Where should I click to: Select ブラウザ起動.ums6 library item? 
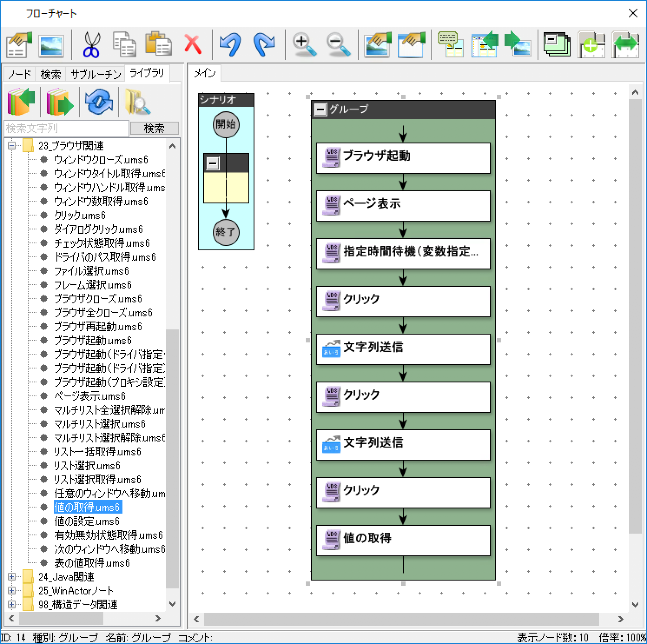(x=92, y=340)
